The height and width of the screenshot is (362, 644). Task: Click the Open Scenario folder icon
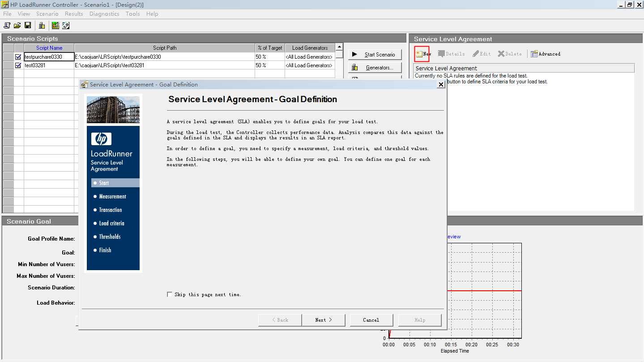17,26
